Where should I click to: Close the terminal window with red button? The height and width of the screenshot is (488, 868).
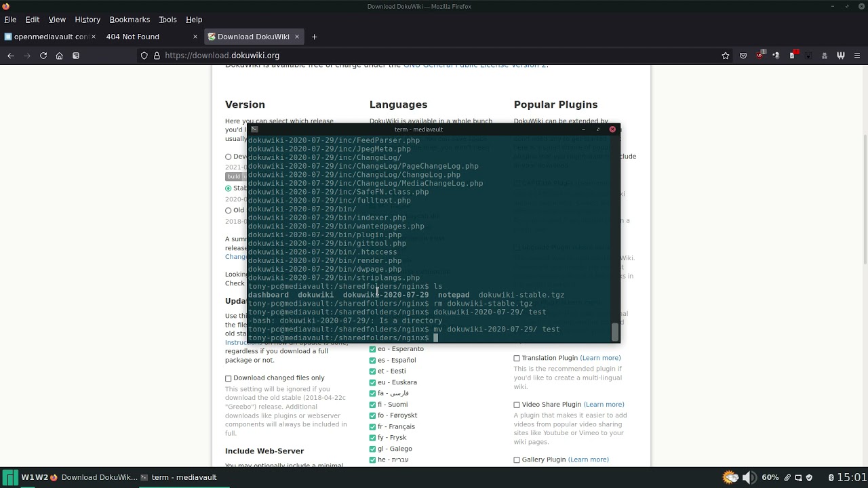pyautogui.click(x=612, y=129)
